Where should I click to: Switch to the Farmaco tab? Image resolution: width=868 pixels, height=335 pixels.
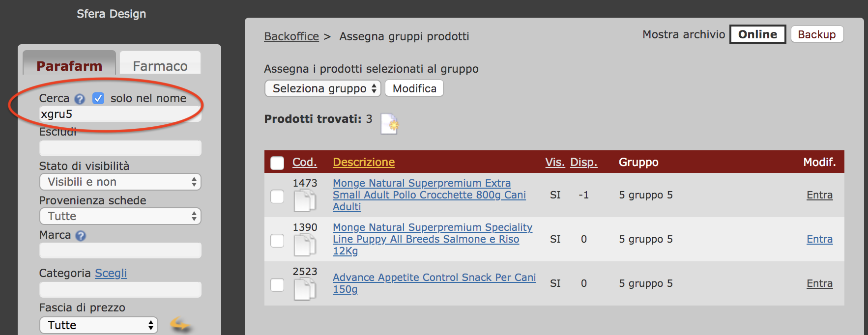point(160,66)
